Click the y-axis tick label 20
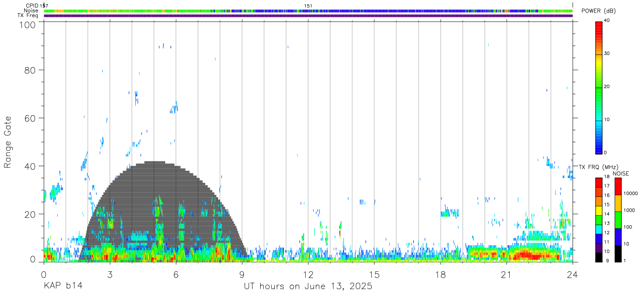This screenshot has width=644, height=297. 29,214
